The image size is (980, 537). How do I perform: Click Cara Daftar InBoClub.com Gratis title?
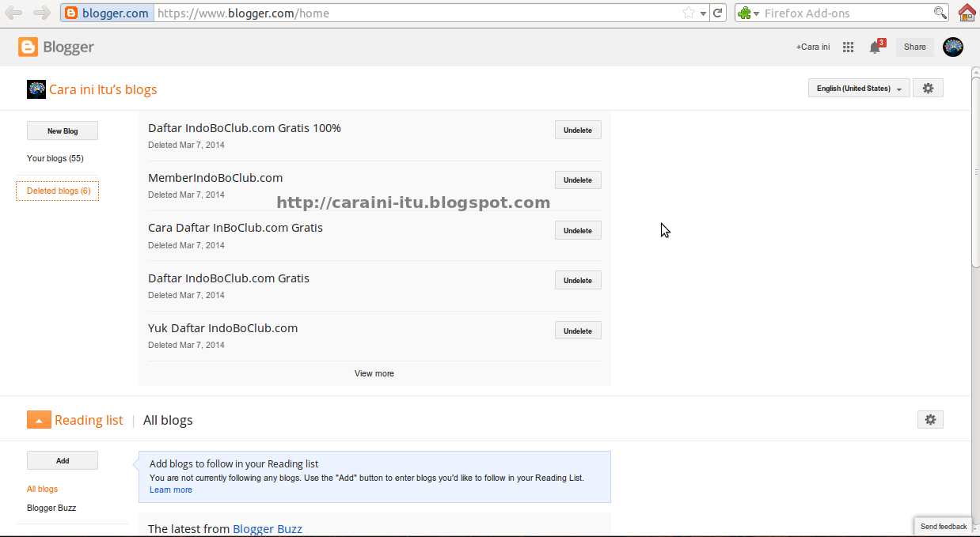(235, 228)
